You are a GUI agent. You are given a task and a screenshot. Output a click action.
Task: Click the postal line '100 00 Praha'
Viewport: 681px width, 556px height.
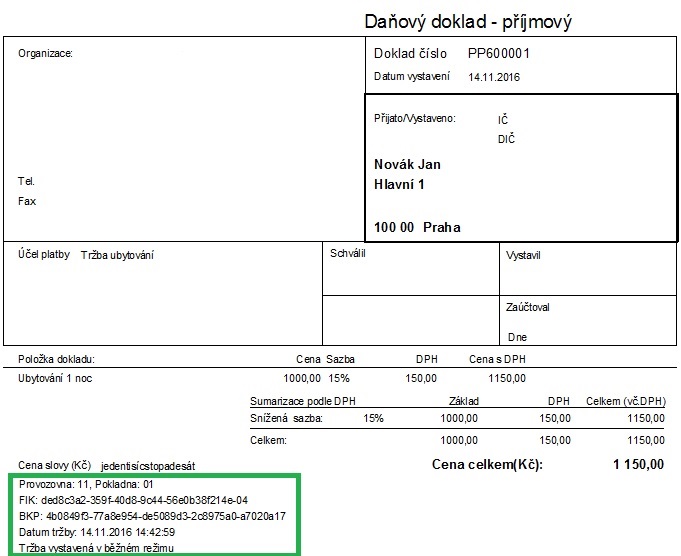[417, 227]
